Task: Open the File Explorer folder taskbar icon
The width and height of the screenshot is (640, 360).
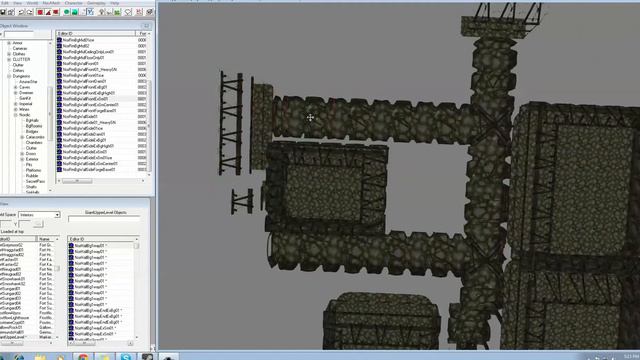Action: point(40,357)
